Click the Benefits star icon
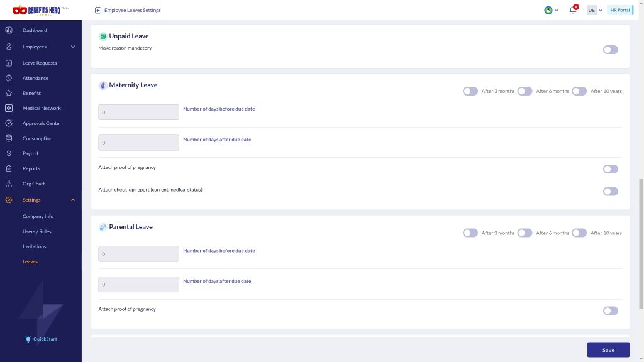 coord(9,93)
